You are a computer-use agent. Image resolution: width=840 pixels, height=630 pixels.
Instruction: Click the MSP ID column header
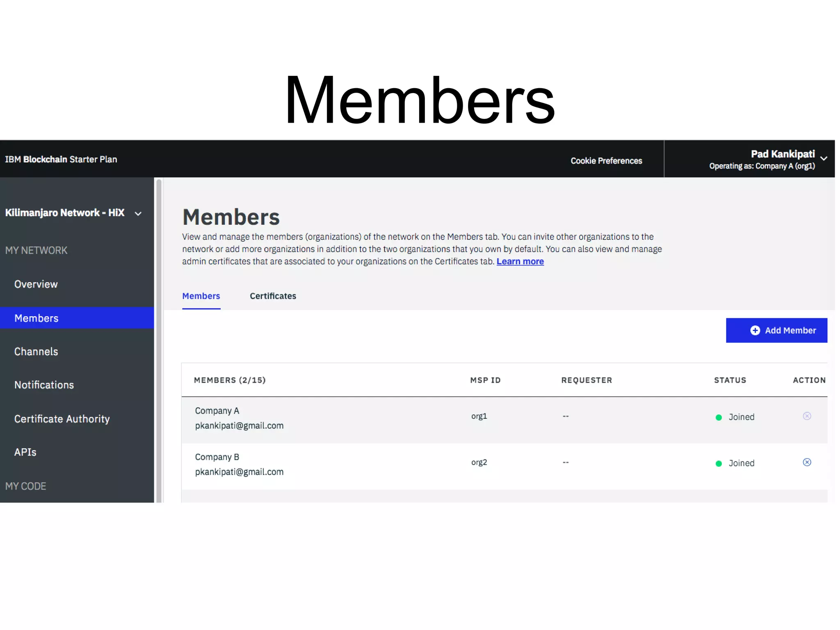click(485, 380)
